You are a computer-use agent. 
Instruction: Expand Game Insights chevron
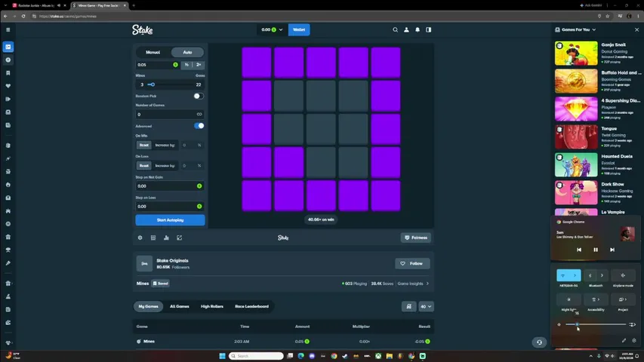pos(427,284)
